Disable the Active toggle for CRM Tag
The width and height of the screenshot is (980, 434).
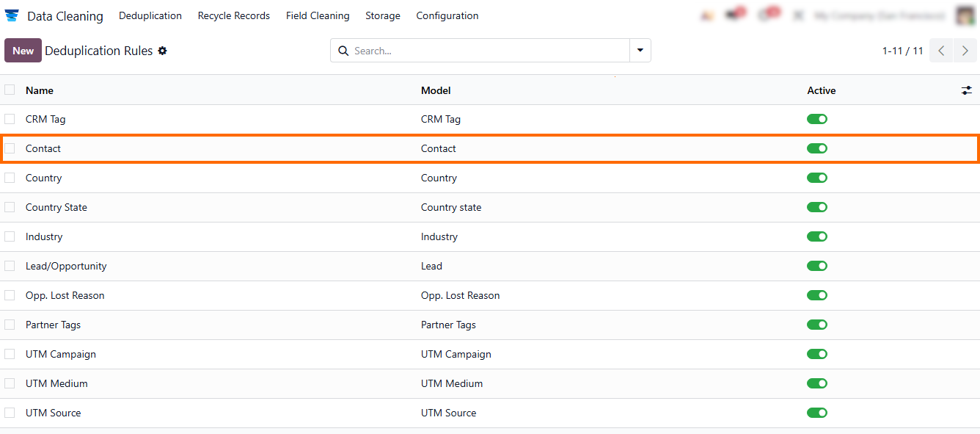[x=816, y=119]
